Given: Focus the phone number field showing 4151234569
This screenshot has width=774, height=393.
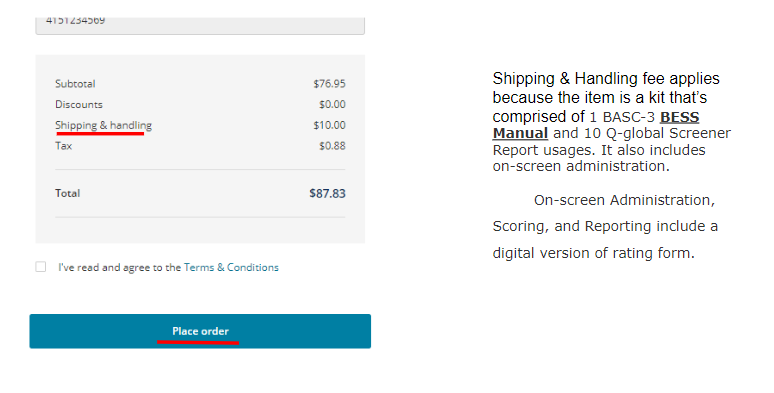Looking at the screenshot, I should click(200, 25).
